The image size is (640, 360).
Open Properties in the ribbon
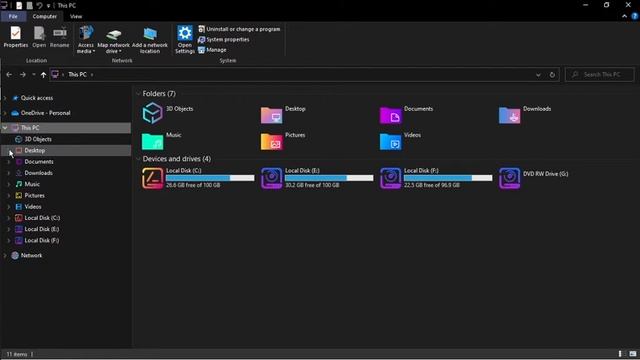[16, 37]
